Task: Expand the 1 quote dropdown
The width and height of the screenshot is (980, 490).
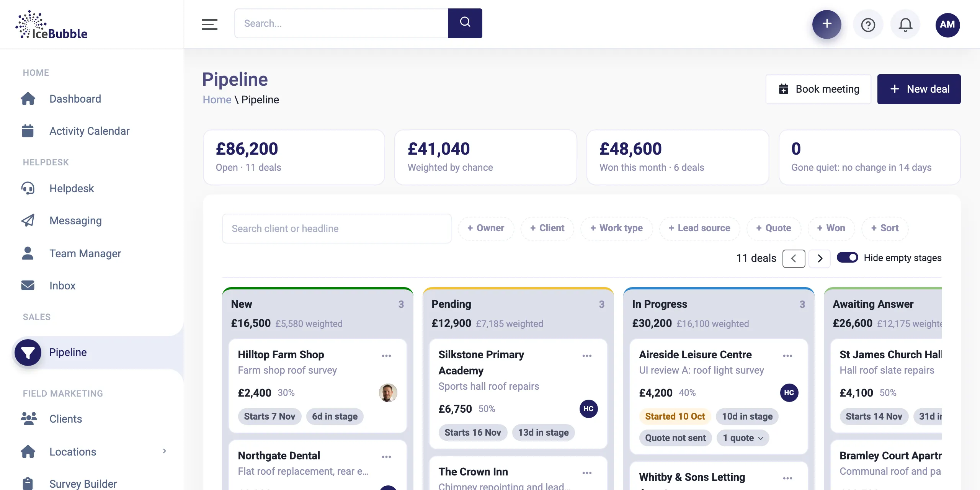Action: coord(743,438)
